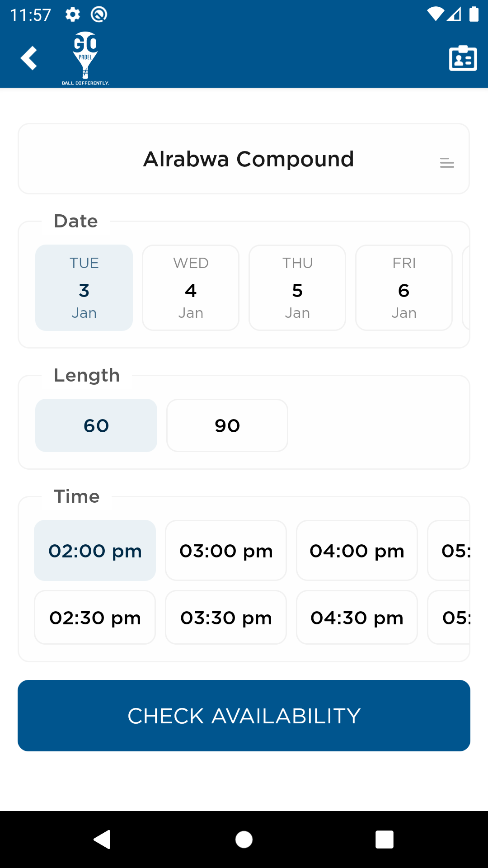488x868 pixels.
Task: Select Friday 6 Jan date card
Action: (x=404, y=288)
